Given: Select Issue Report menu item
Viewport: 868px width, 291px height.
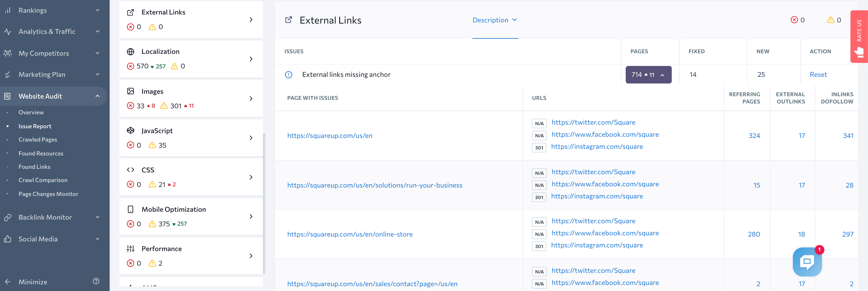Looking at the screenshot, I should (35, 126).
